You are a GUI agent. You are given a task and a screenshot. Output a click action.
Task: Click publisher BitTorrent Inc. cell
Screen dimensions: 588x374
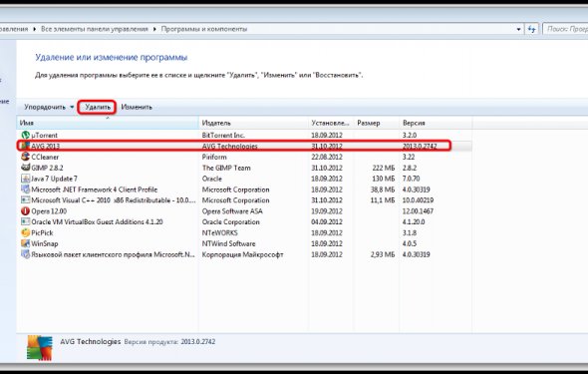pos(223,135)
